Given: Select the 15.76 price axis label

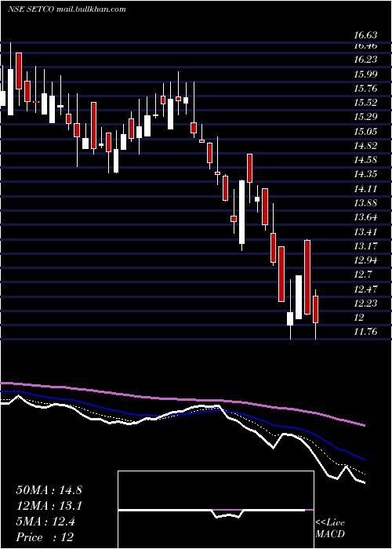Looking at the screenshot, I should pyautogui.click(x=365, y=89).
